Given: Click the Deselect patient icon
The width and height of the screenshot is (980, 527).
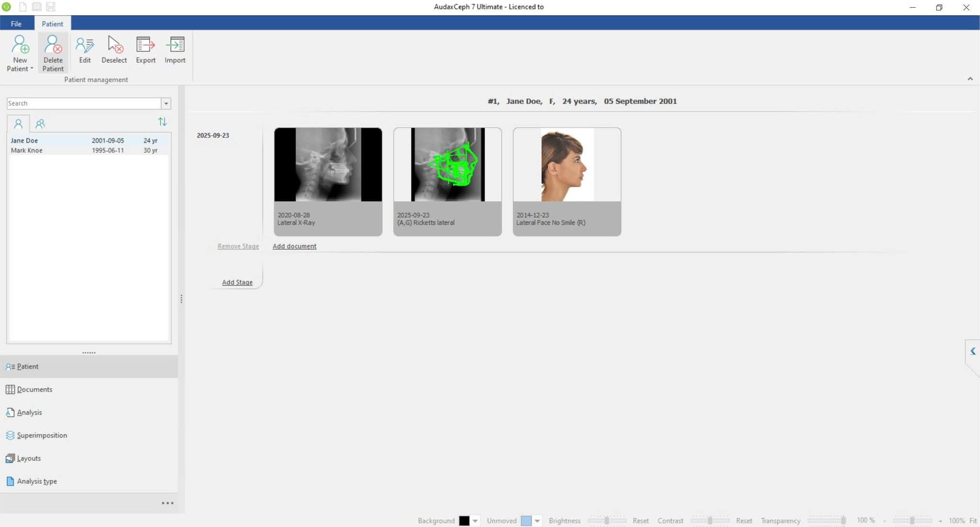Looking at the screenshot, I should [x=114, y=45].
